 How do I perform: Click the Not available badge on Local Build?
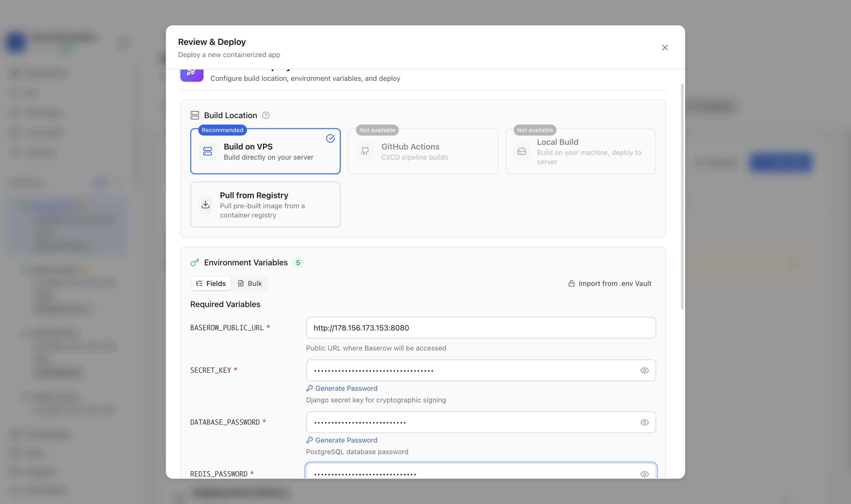pyautogui.click(x=535, y=130)
